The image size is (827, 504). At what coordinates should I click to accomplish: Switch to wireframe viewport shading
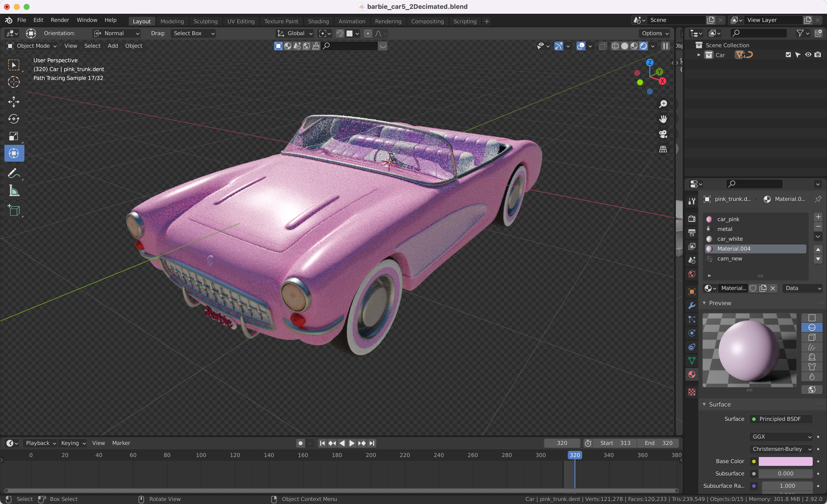[x=615, y=46]
